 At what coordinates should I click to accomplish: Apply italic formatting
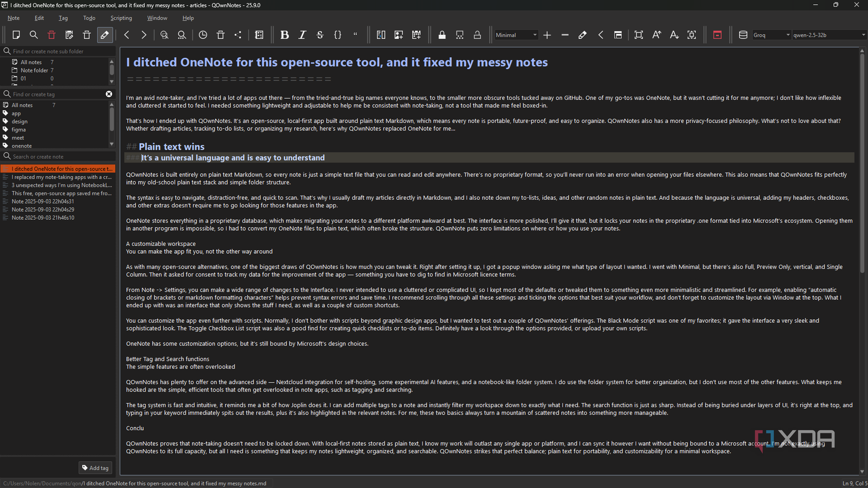tap(302, 35)
